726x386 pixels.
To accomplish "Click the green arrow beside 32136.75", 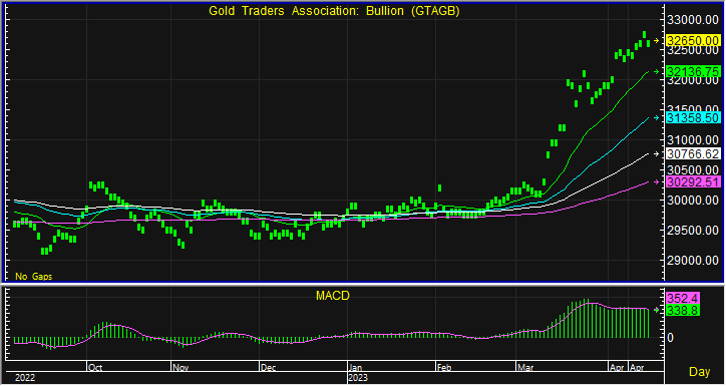I will pos(656,71).
